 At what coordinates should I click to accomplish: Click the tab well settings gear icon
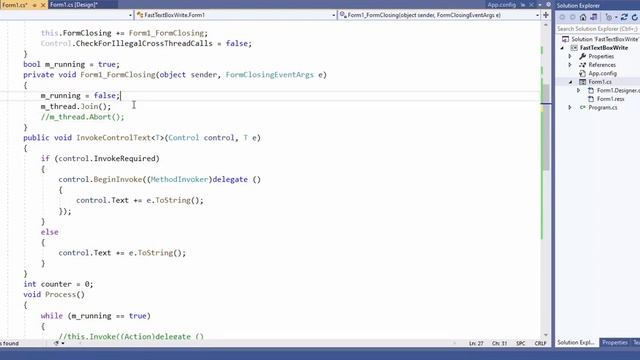click(x=549, y=5)
